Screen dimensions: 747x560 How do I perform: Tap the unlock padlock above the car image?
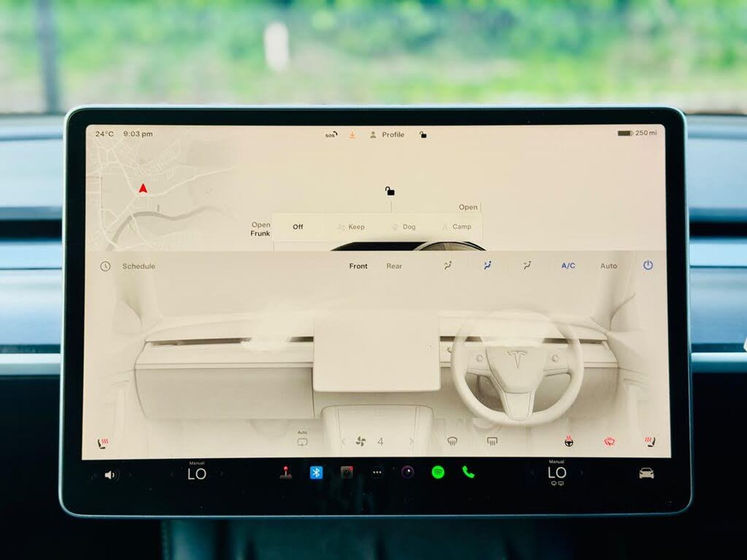[x=390, y=191]
